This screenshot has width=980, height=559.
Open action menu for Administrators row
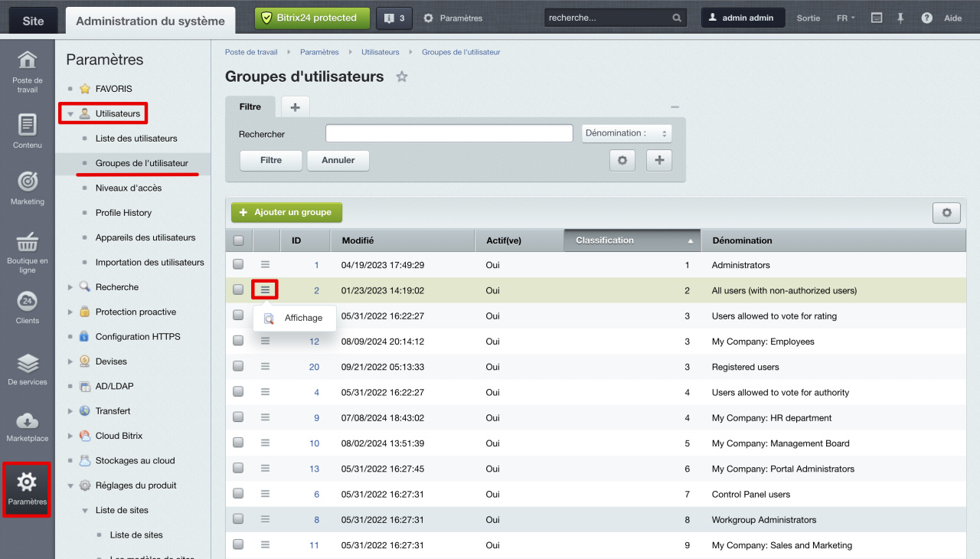[265, 264]
